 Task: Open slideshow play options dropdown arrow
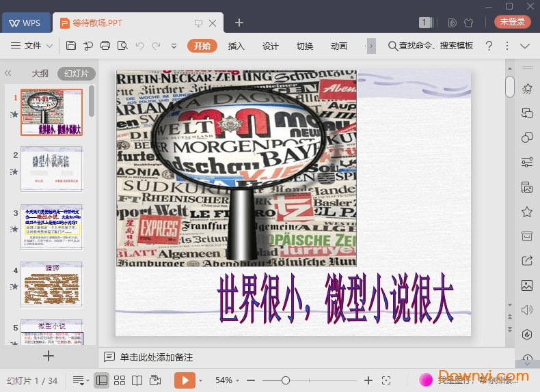click(x=201, y=380)
